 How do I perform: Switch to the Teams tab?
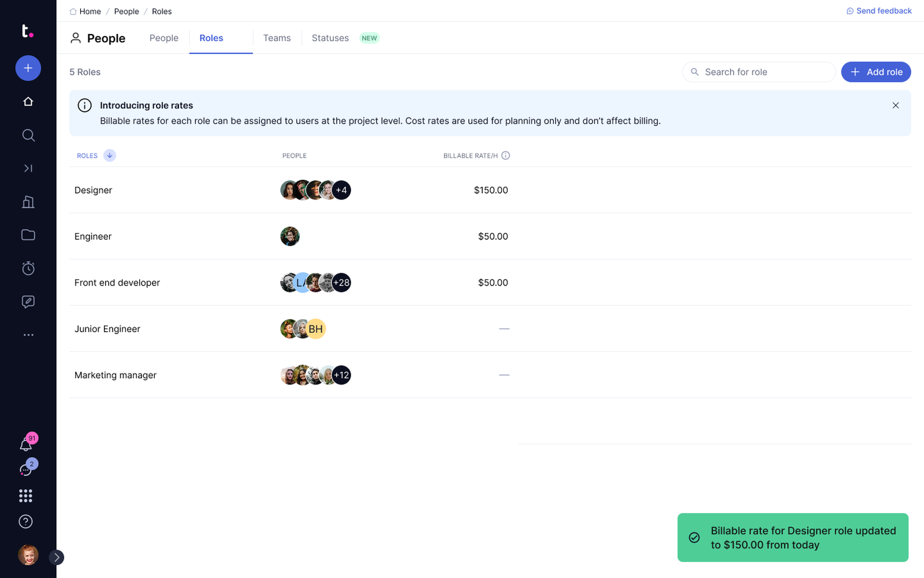[x=277, y=38]
